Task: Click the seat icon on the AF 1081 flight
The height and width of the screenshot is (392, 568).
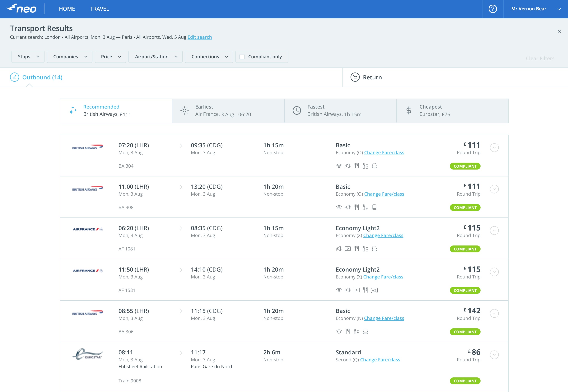Action: (375, 249)
